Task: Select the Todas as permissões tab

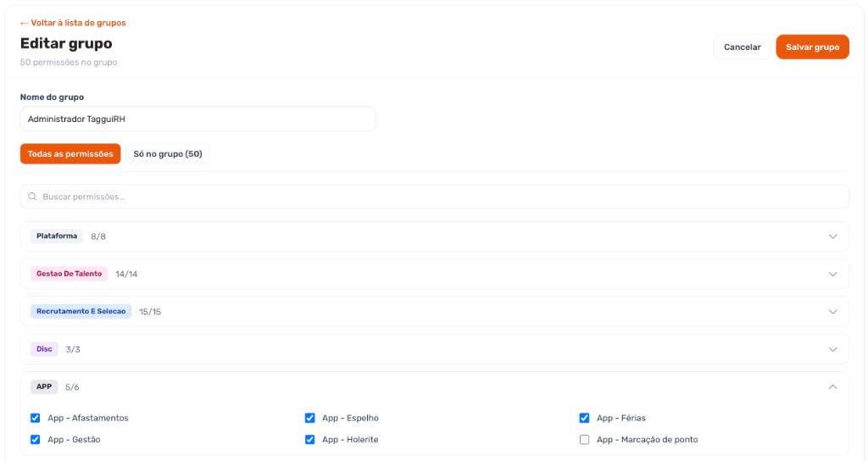Action: (x=70, y=154)
